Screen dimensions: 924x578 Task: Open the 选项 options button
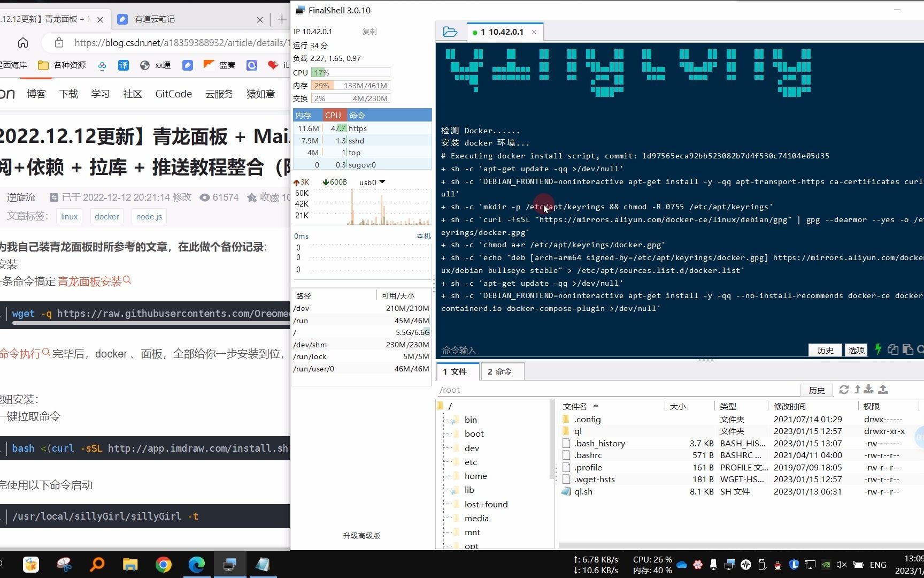point(856,350)
